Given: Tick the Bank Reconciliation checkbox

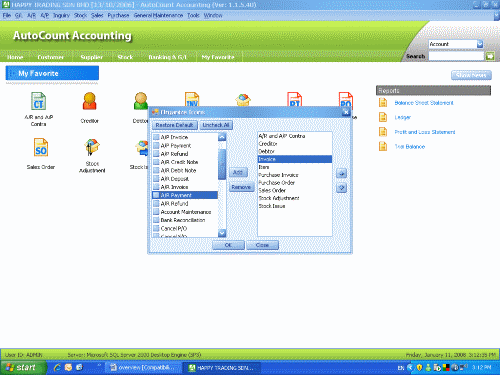Looking at the screenshot, I should coord(156,220).
